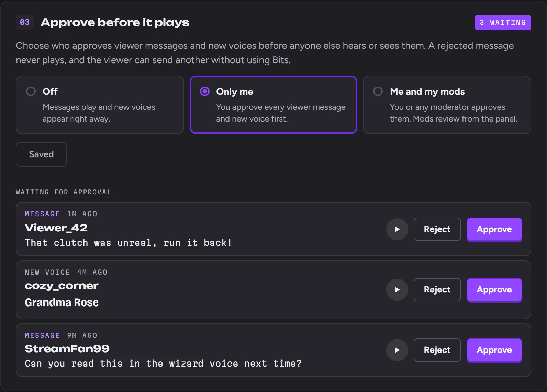547x392 pixels.
Task: Click the 'MESSAGE 1M AGO' label
Action: (61, 214)
